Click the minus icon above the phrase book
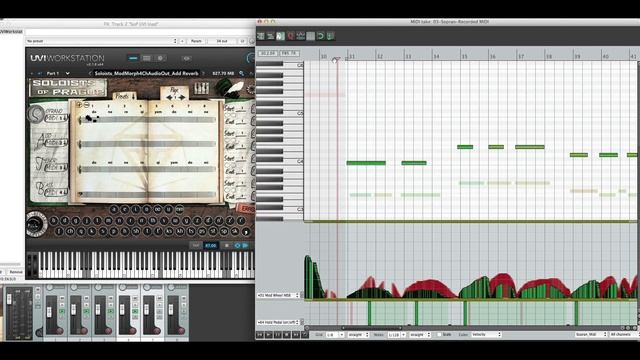Screen dimensions: 640x360 [86, 105]
